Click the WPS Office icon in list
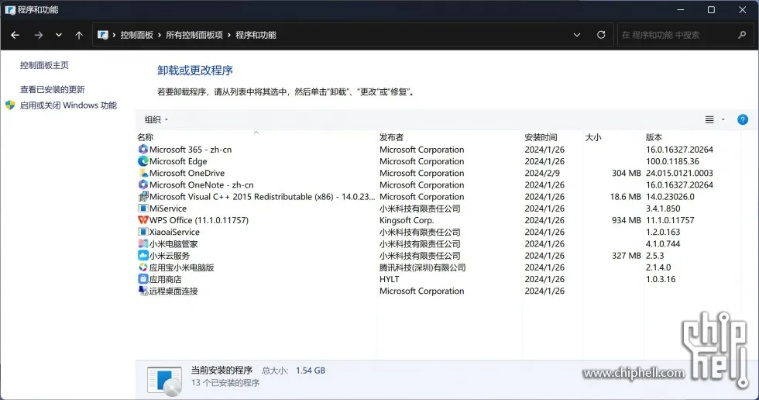 142,220
